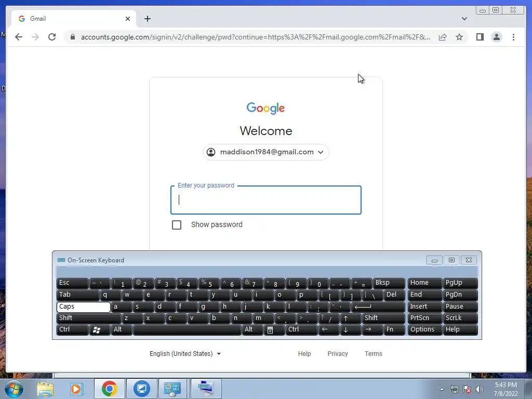
Task: Open Chrome's three-dot menu
Action: pyautogui.click(x=513, y=37)
